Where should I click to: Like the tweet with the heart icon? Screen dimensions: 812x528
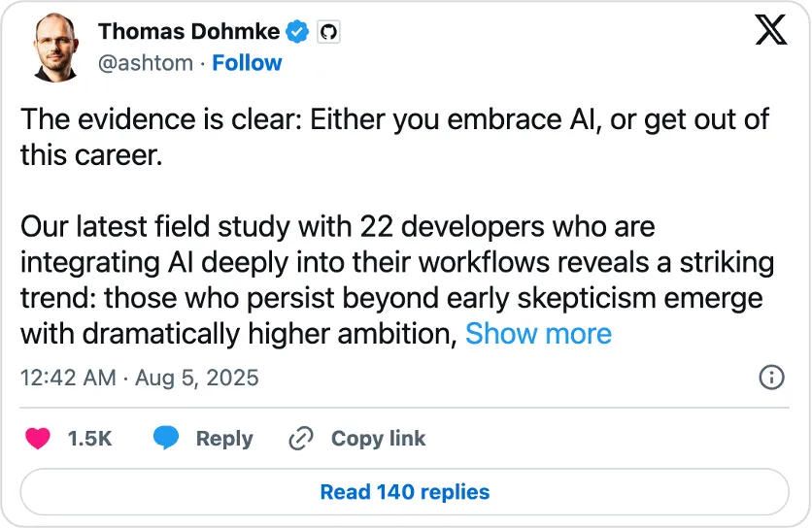(38, 438)
